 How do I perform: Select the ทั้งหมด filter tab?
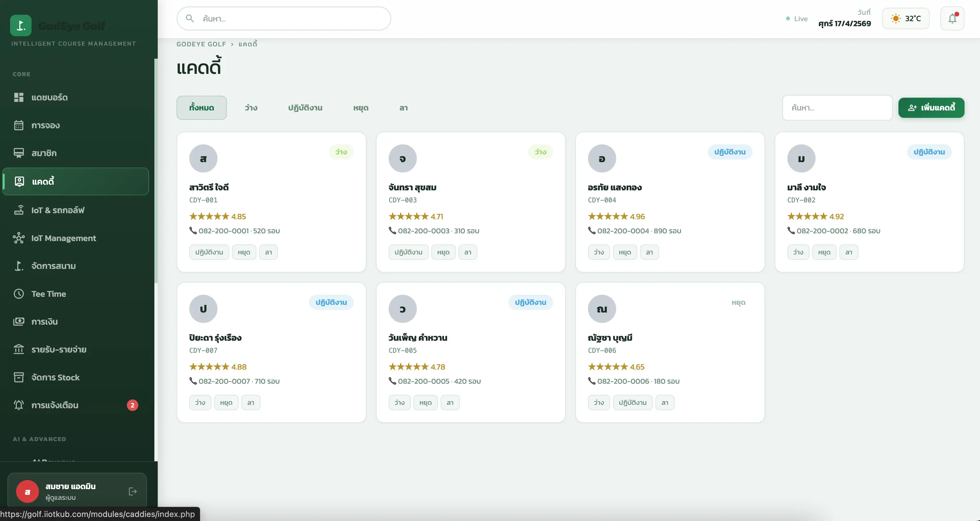[202, 108]
